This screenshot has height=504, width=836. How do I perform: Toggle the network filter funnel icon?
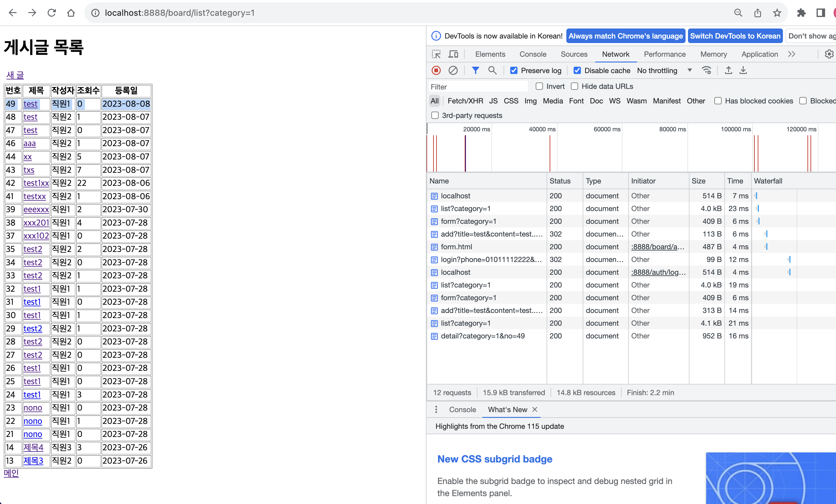pyautogui.click(x=475, y=71)
